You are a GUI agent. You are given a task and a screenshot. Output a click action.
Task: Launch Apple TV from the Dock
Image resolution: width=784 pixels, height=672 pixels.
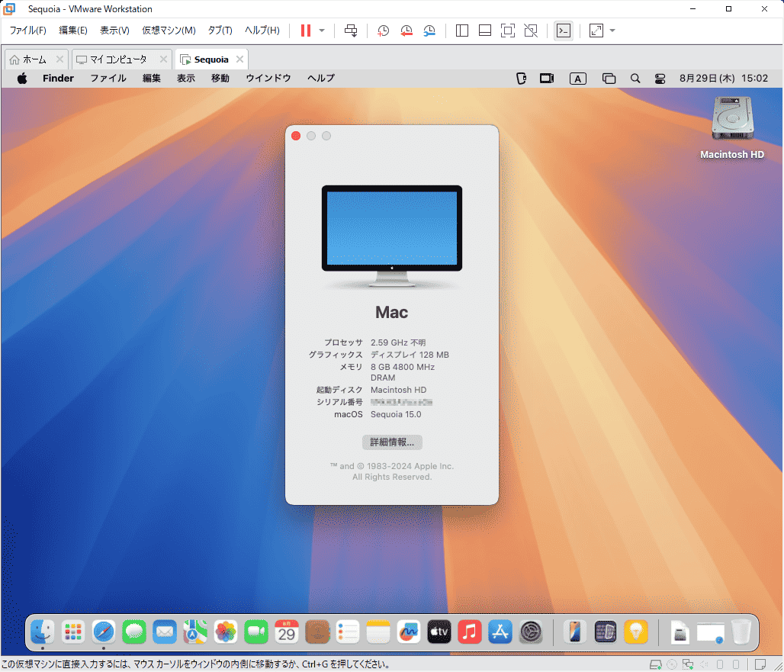[x=439, y=632]
